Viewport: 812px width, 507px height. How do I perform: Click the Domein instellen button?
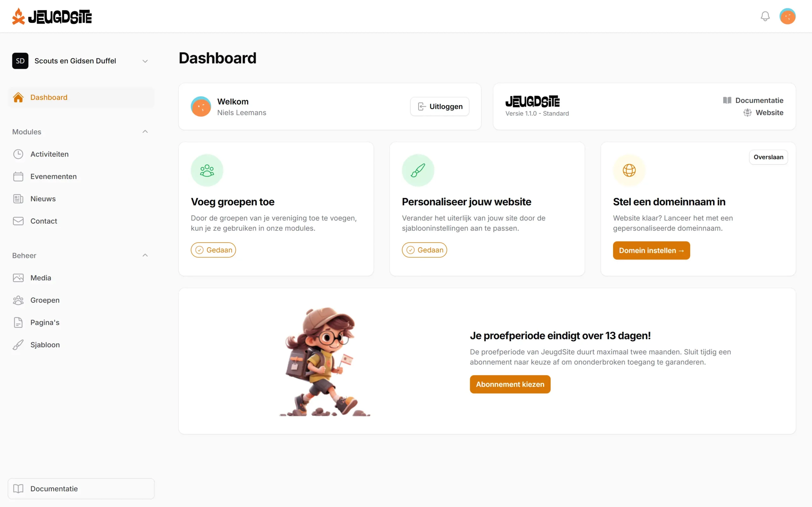tap(651, 250)
